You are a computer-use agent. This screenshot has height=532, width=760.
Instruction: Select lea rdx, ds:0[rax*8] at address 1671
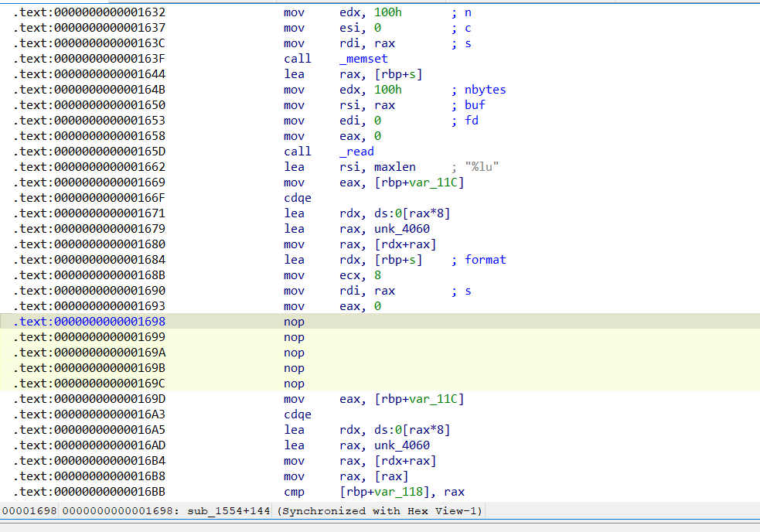tap(367, 213)
